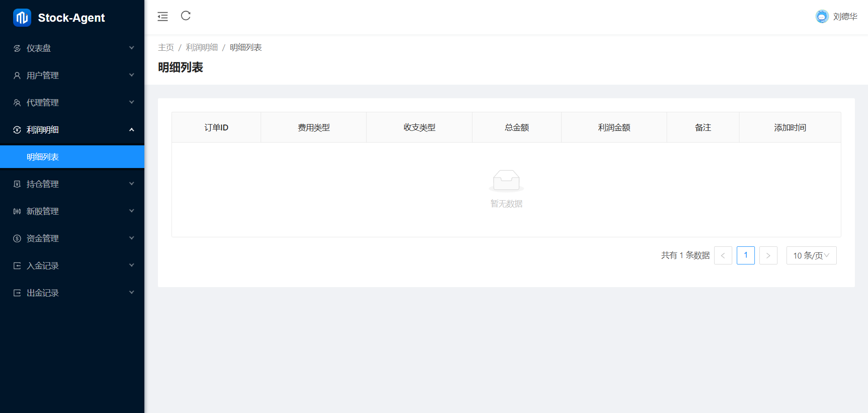This screenshot has width=868, height=413.
Task: Click the empty data inbox icon
Action: tap(506, 181)
